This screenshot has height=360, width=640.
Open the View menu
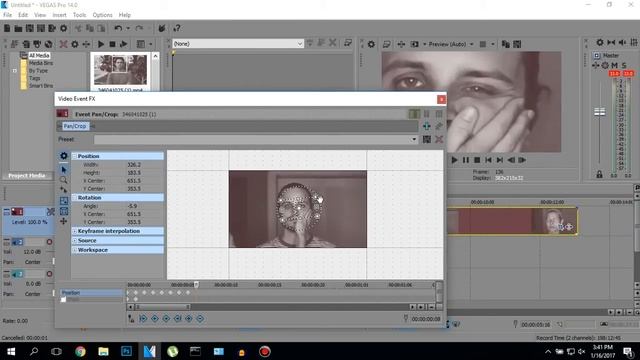coord(40,15)
